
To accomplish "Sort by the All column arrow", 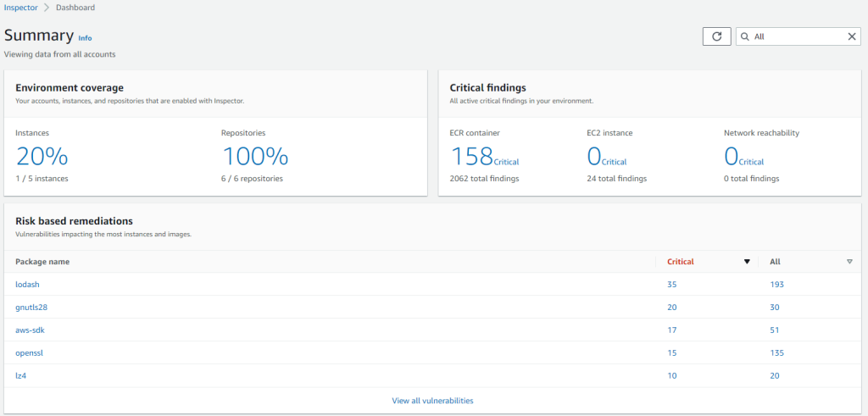I will [849, 262].
